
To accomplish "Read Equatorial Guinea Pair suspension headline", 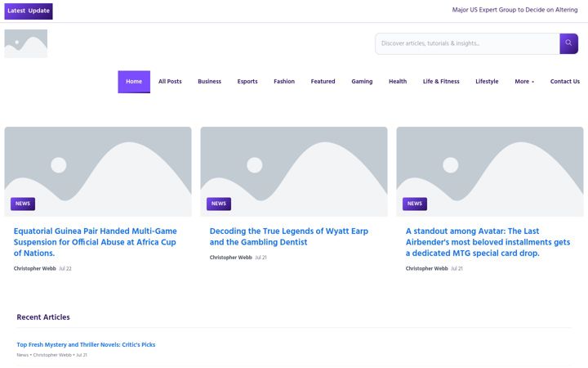I will click(96, 242).
